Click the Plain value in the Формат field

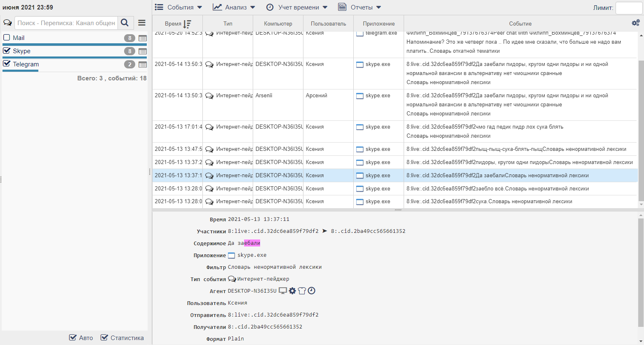(236, 339)
